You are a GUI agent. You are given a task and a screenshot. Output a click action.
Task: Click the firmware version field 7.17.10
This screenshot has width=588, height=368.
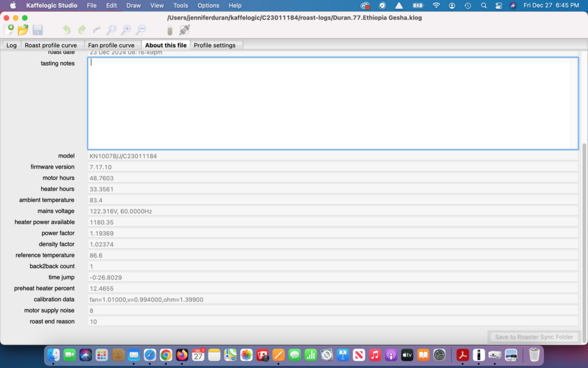(x=332, y=167)
